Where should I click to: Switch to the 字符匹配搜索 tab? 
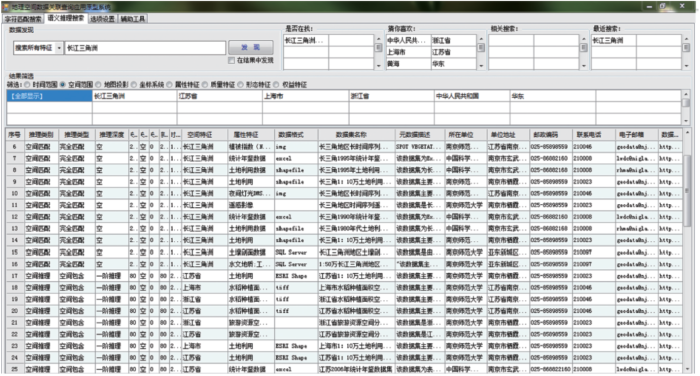pyautogui.click(x=23, y=19)
